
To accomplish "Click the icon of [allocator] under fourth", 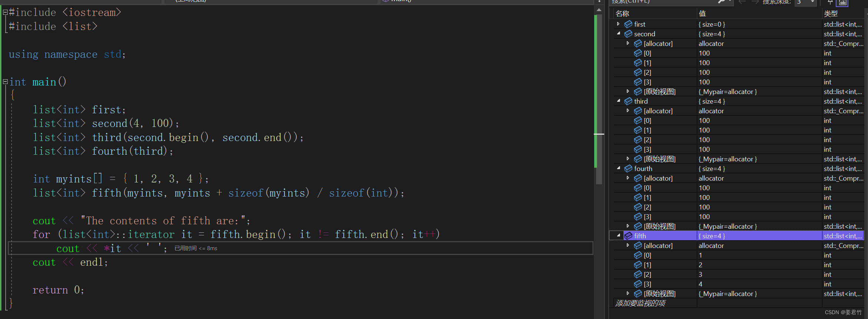I will [x=638, y=178].
